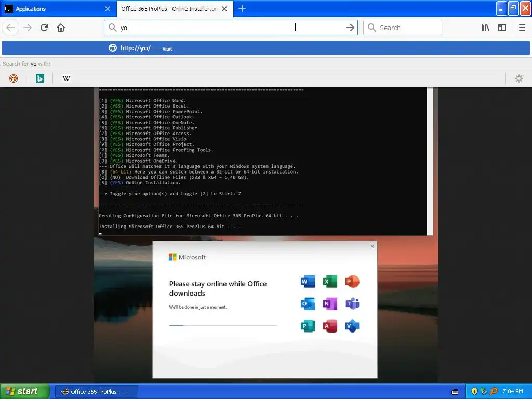Viewport: 532px width, 399px height.
Task: Click 'Installing Microsoft Office 365 ProPlus 64-bit' line
Action: pyautogui.click(x=170, y=227)
